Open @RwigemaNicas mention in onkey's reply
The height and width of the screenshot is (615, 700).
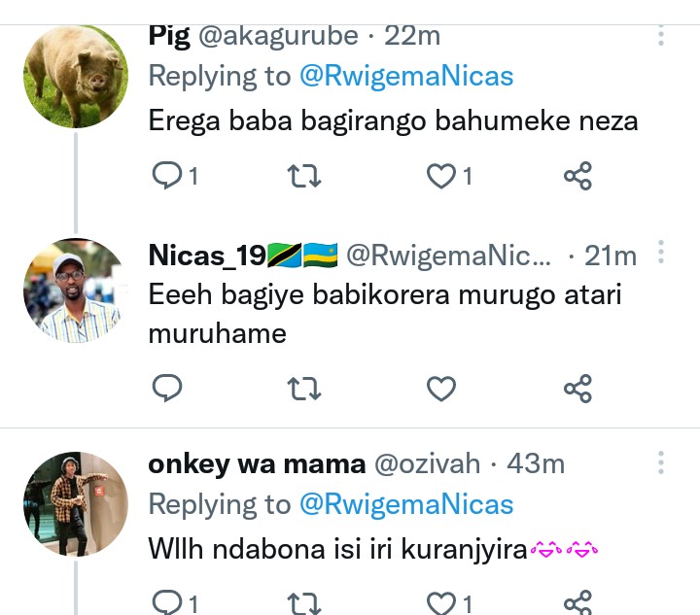(x=406, y=504)
